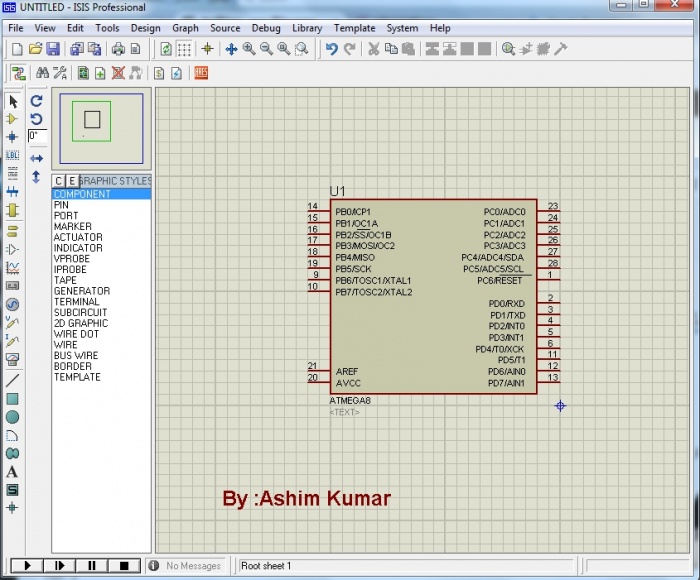Viewport: 700px width, 580px height.
Task: Start simulation with the Play button
Action: [27, 566]
